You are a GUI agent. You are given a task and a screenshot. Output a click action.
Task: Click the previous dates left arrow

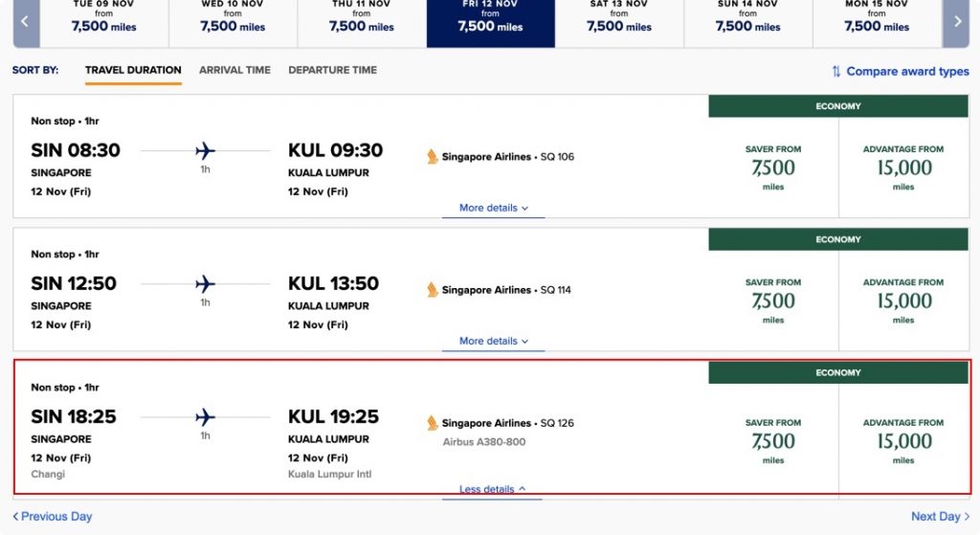26,23
